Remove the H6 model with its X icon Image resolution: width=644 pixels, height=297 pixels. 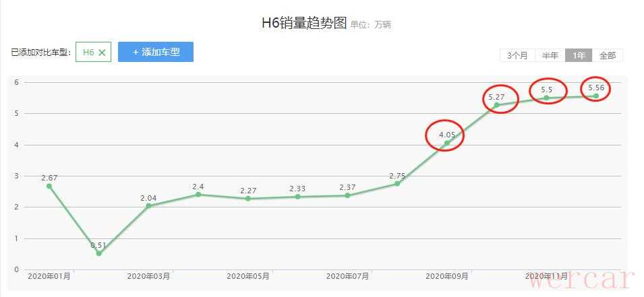point(103,53)
